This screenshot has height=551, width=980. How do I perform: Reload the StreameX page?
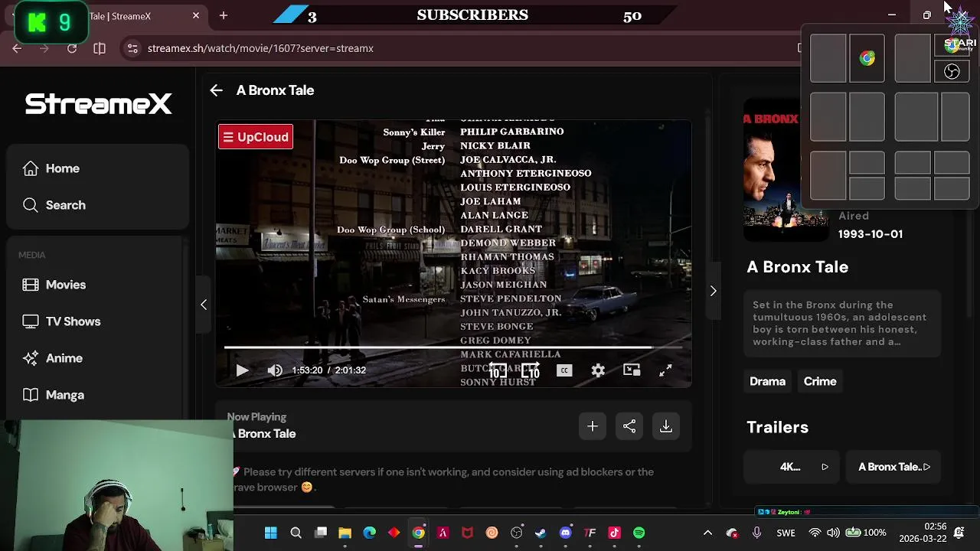[72, 48]
